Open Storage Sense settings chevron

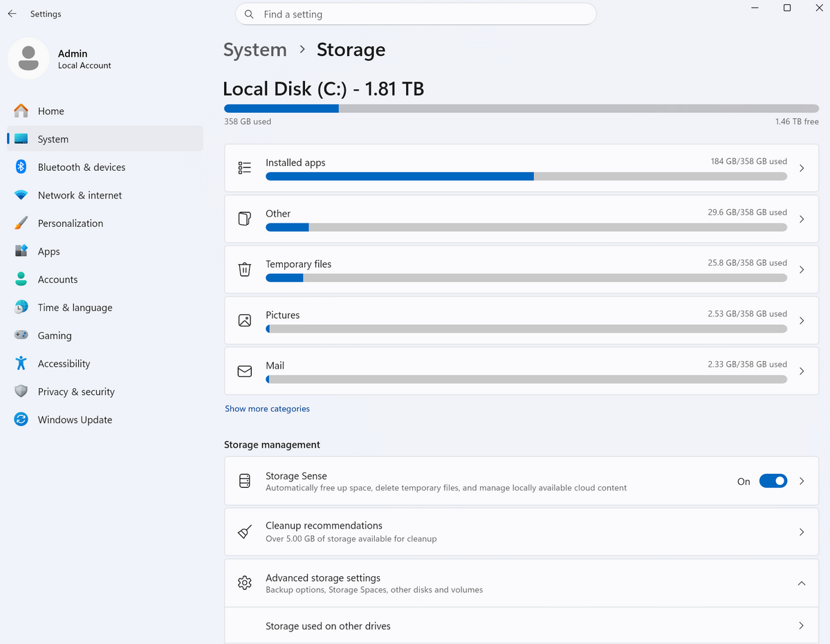click(x=802, y=481)
